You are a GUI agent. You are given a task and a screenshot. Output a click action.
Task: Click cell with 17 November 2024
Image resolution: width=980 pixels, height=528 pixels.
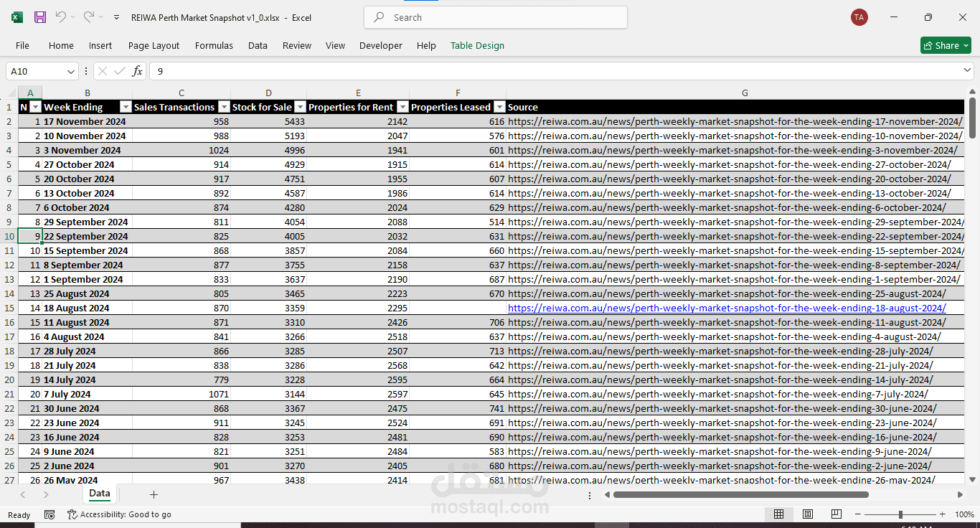(x=88, y=121)
